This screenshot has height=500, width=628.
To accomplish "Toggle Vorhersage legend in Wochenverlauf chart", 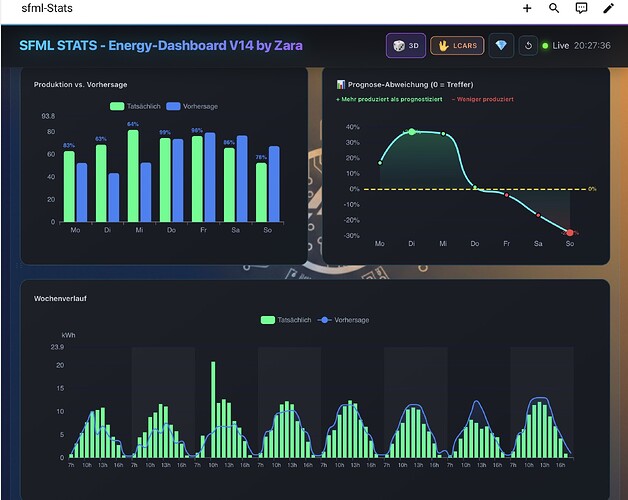I will tap(343, 320).
